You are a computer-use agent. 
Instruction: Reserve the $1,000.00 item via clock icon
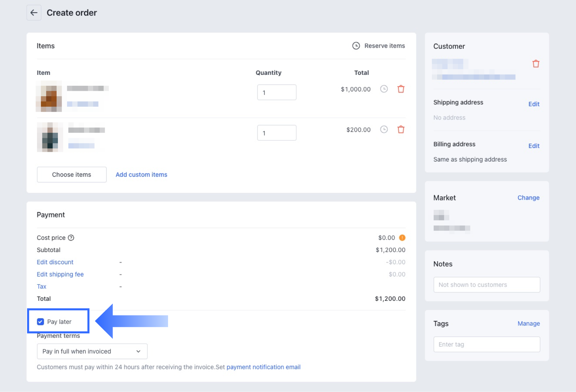384,89
